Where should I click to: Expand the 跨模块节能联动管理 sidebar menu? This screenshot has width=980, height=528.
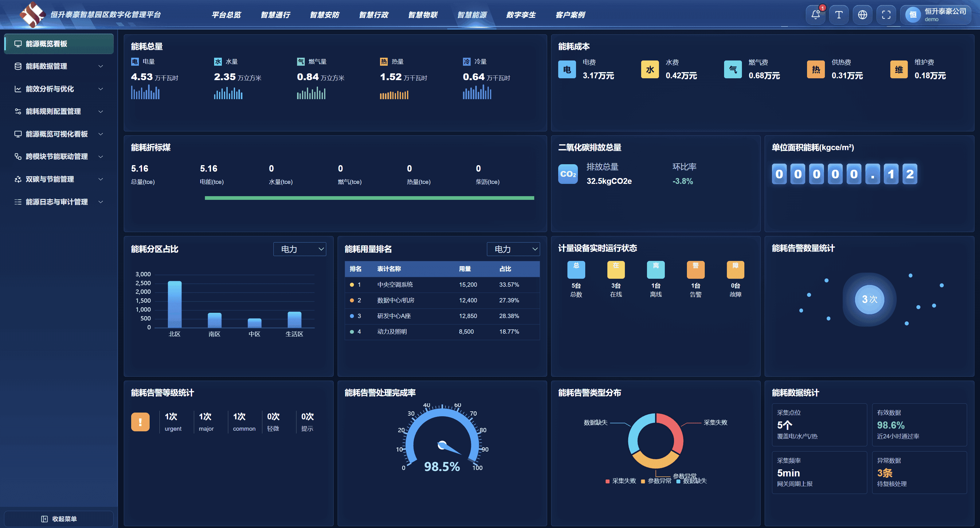[x=59, y=157]
